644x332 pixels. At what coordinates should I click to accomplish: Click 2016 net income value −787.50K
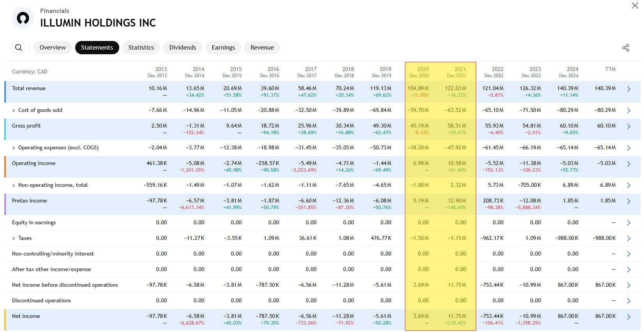268,316
